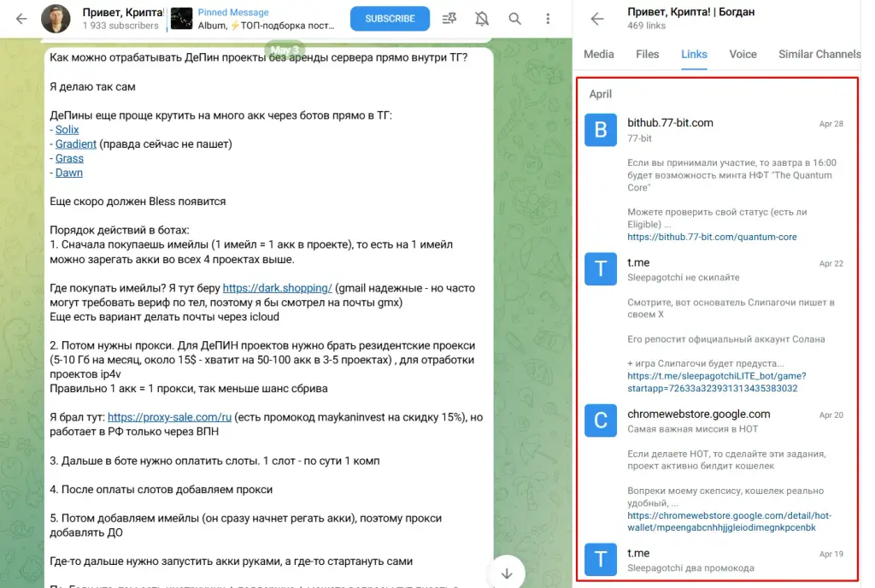Subscribe to the channel
Viewport: 875px width, 588px height.
pos(390,19)
